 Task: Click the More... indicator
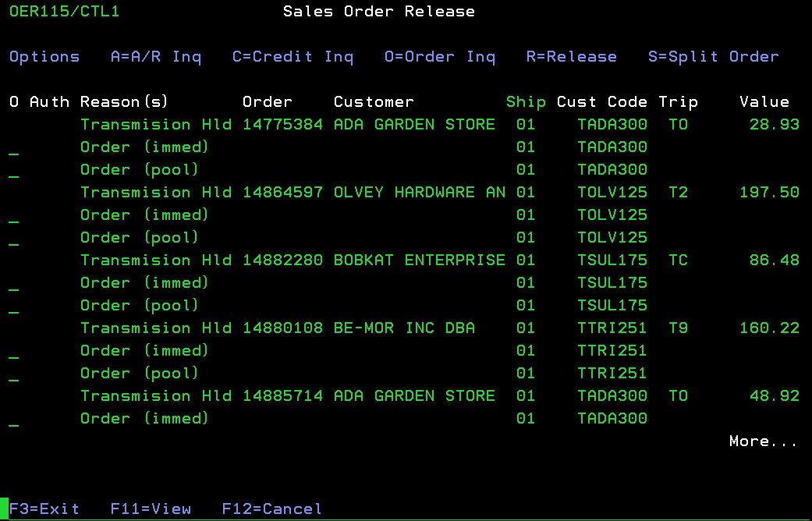(763, 441)
